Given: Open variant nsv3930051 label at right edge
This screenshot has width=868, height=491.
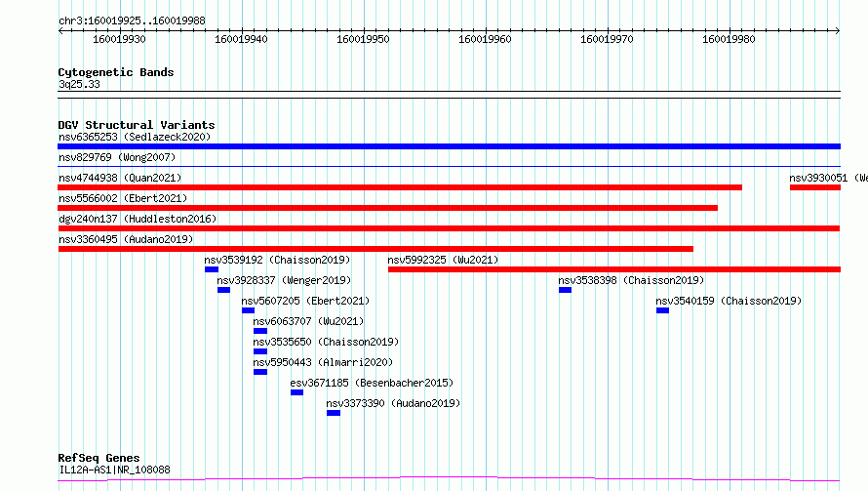Looking at the screenshot, I should 828,178.
